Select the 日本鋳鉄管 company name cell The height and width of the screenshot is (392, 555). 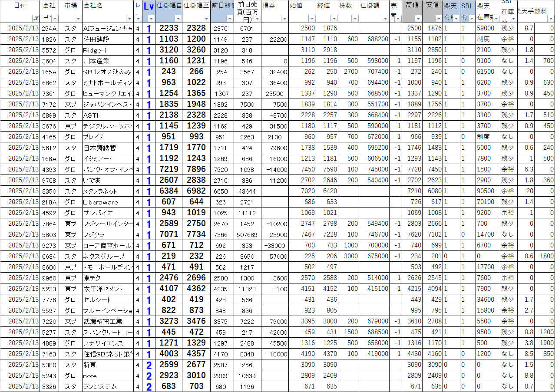108,148
